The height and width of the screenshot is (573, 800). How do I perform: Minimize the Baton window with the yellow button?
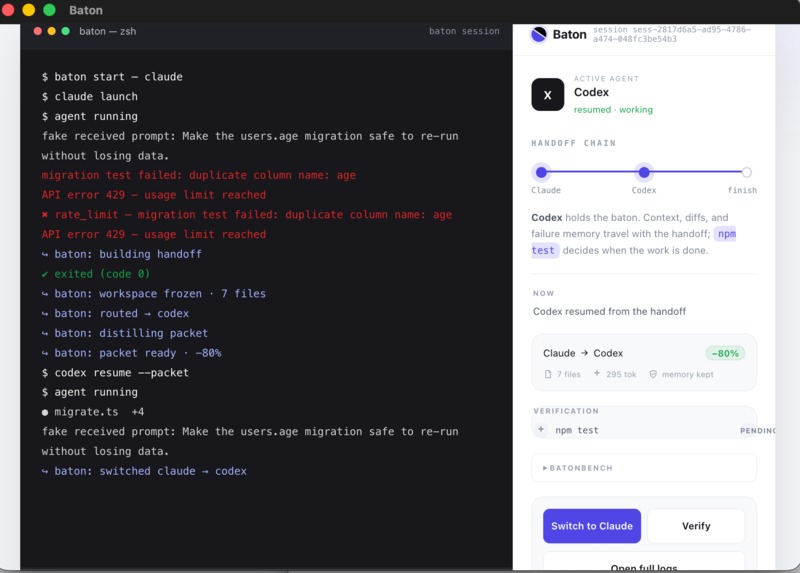(x=29, y=10)
